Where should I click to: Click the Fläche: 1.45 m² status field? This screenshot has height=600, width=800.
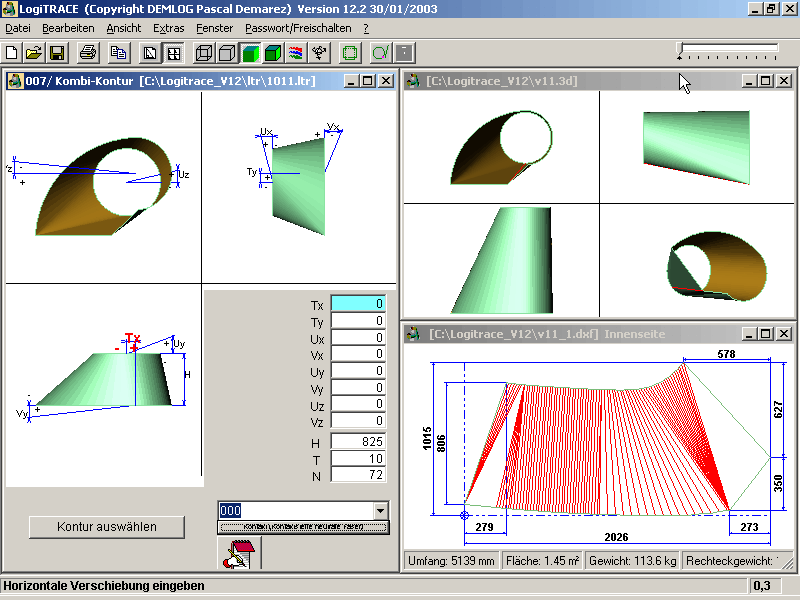pos(542,561)
